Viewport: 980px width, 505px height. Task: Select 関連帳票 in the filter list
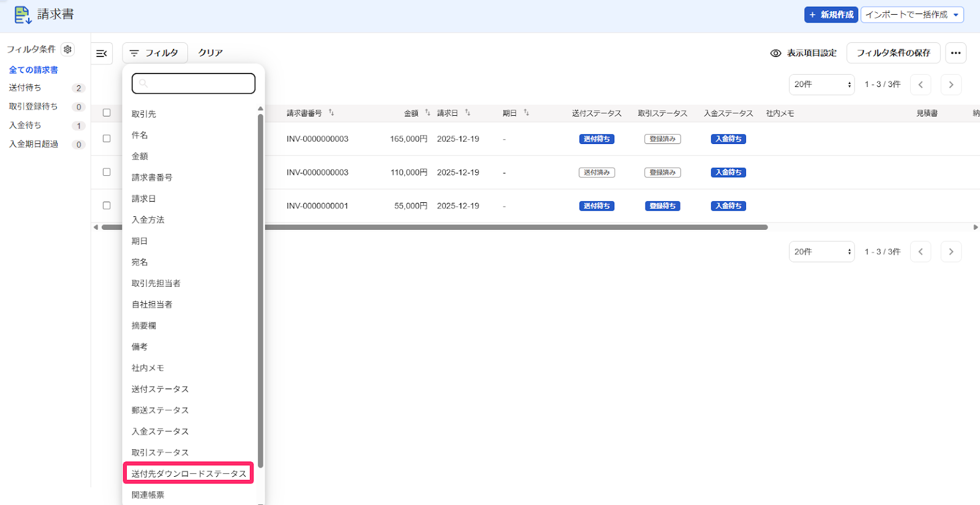point(148,495)
